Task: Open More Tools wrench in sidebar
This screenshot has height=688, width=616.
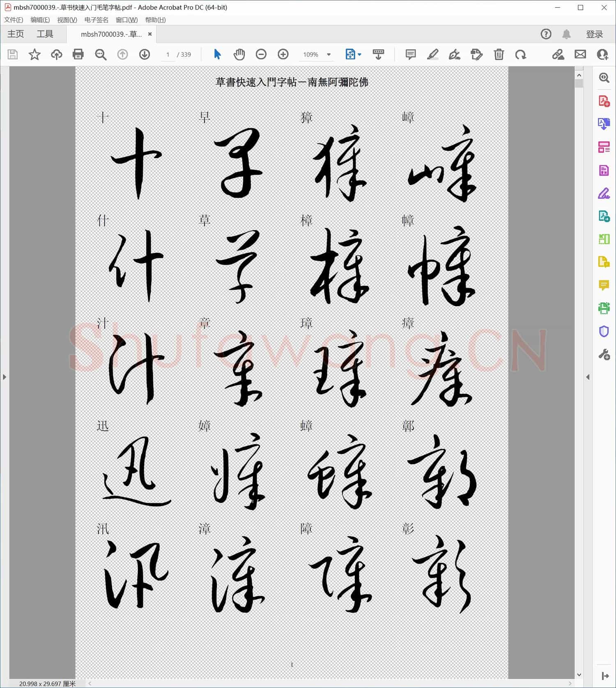Action: [604, 354]
